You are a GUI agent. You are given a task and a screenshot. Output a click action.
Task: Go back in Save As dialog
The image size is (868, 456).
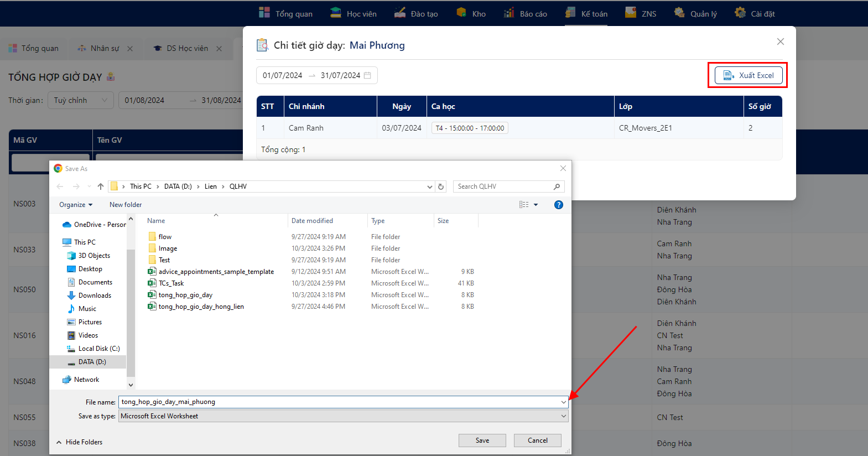tap(60, 186)
